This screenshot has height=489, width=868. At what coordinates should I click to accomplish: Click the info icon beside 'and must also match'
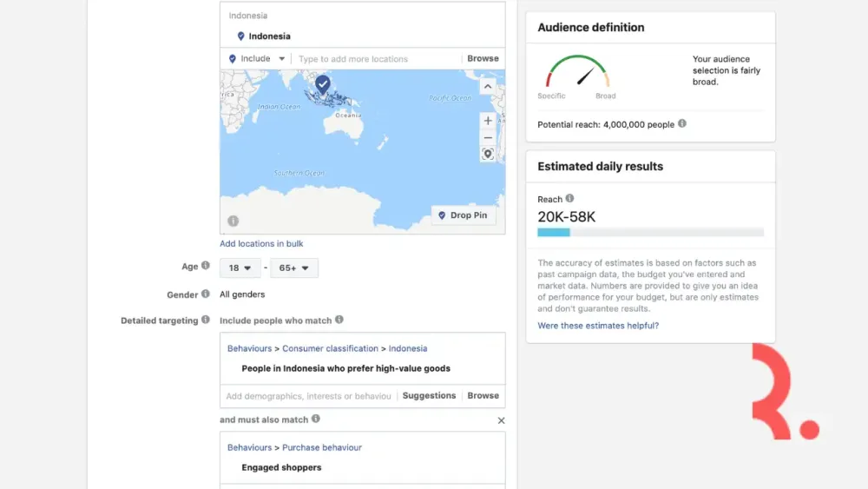[x=316, y=419]
